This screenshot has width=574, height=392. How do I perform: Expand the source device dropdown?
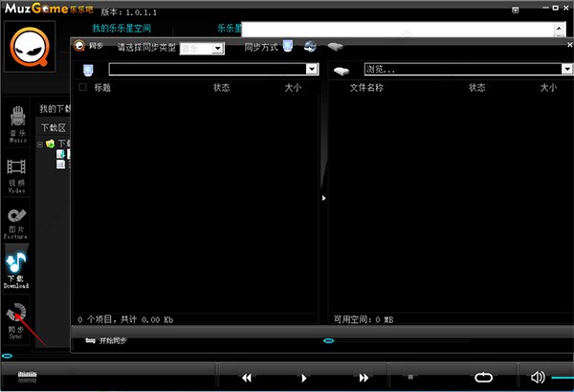213,69
